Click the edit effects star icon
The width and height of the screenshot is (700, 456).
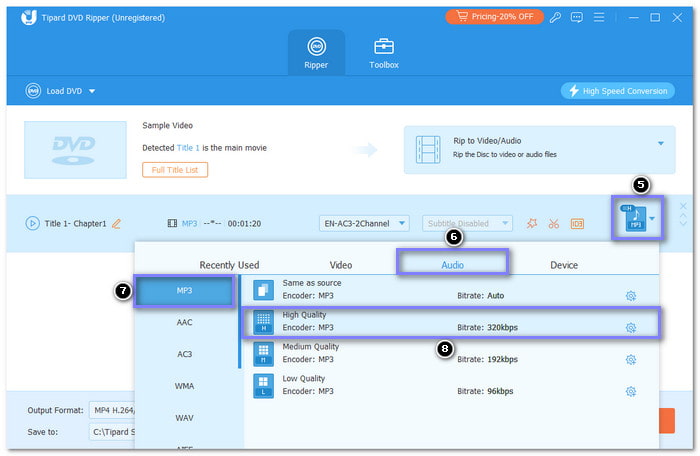[x=532, y=223]
